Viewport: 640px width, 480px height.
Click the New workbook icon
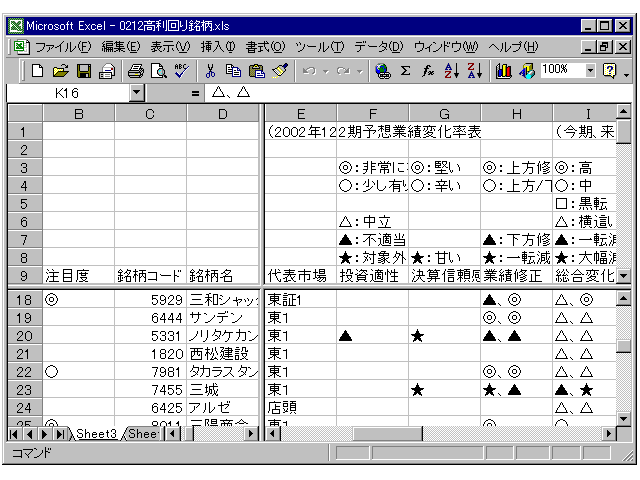point(37,71)
